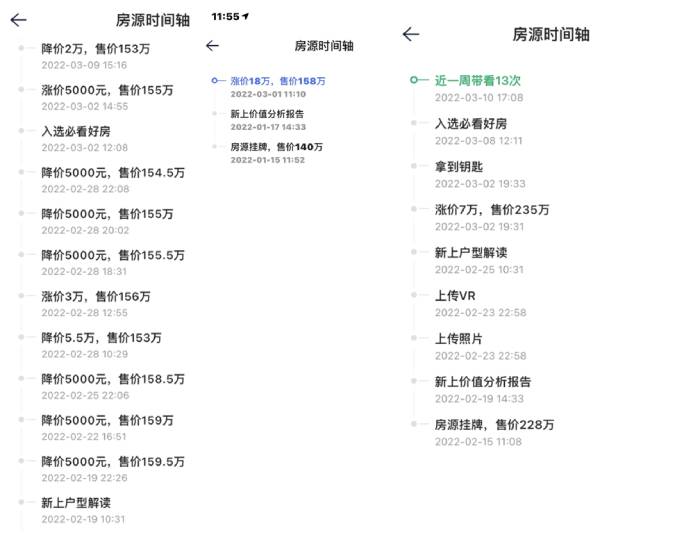Tap back arrow below the 11:55 clock

212,46
